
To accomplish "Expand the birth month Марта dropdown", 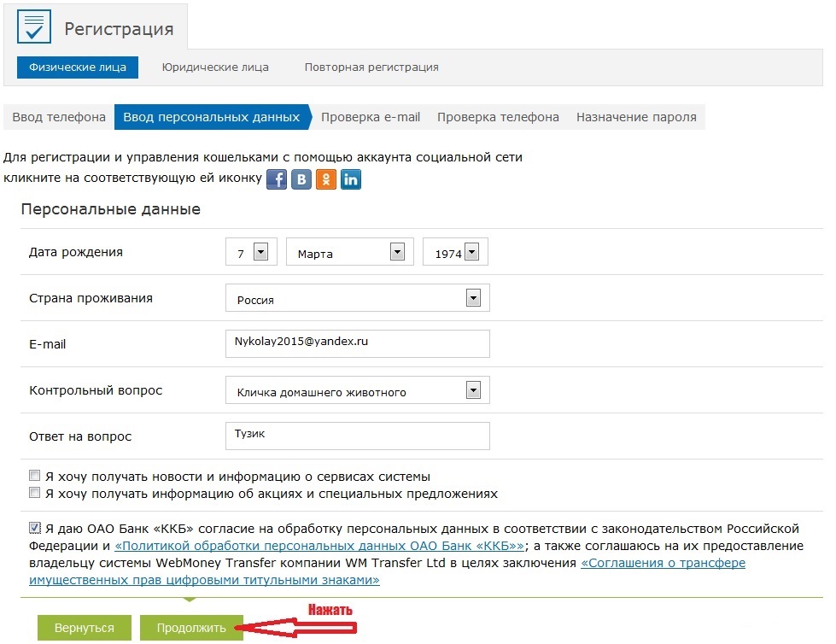I will click(x=396, y=252).
